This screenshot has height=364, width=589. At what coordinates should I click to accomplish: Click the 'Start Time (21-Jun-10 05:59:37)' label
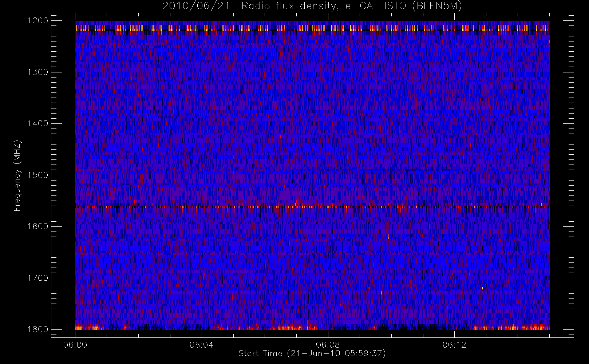pos(312,353)
